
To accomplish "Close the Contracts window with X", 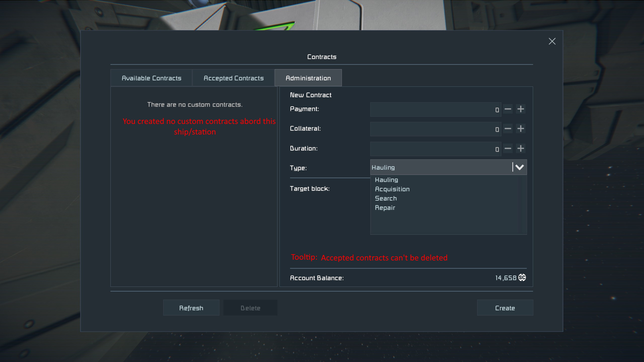I will (x=552, y=41).
